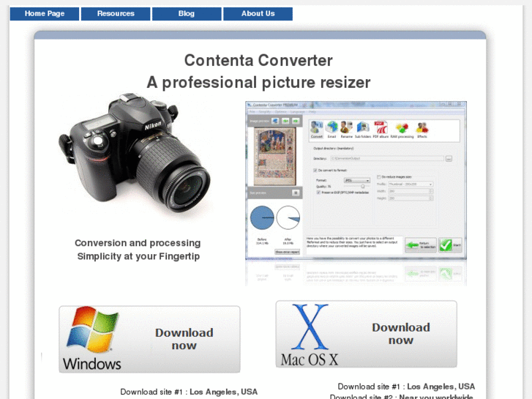
Task: Open the Resources navigation tab
Action: 116,14
